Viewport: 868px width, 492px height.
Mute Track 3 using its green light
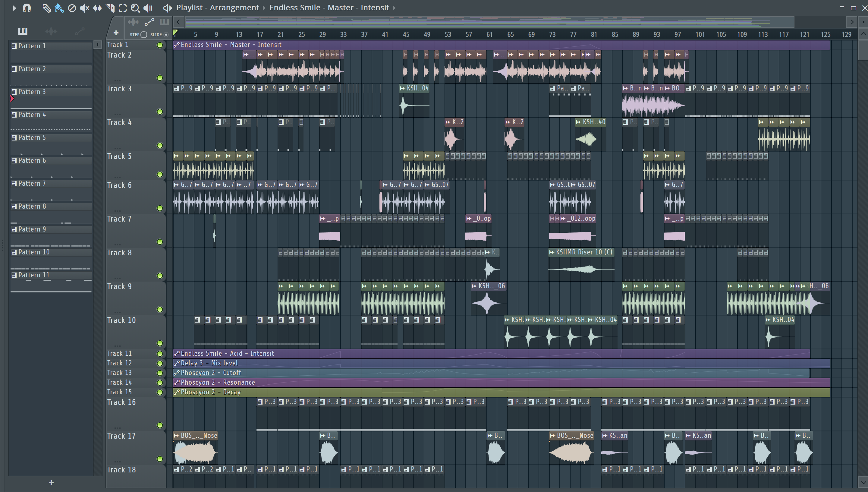coord(160,112)
